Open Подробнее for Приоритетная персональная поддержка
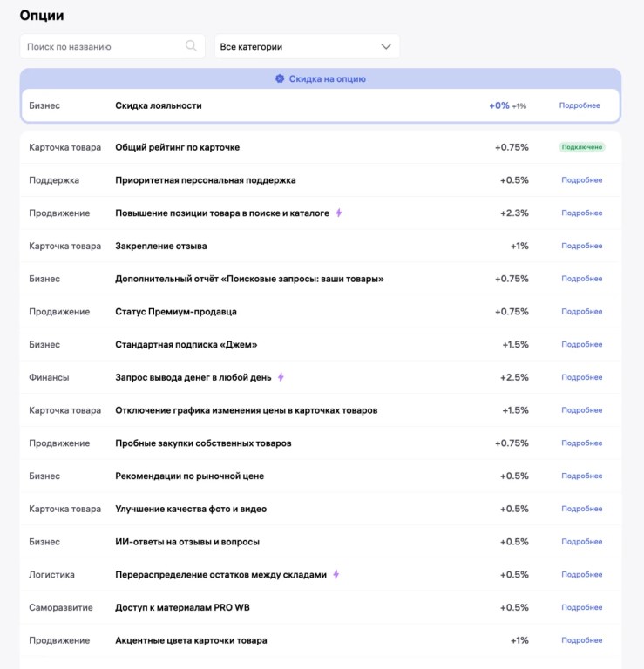This screenshot has width=644, height=669. click(x=581, y=180)
